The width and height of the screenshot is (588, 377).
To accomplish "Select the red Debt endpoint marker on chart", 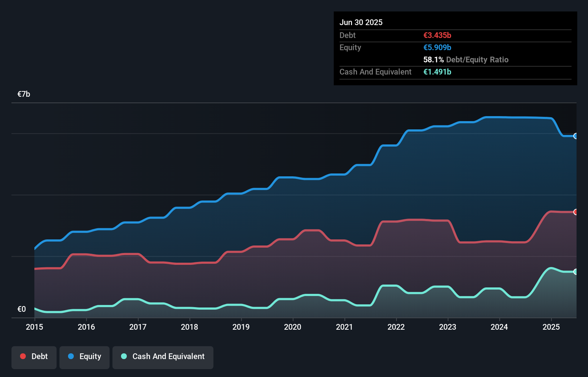I will tap(575, 212).
